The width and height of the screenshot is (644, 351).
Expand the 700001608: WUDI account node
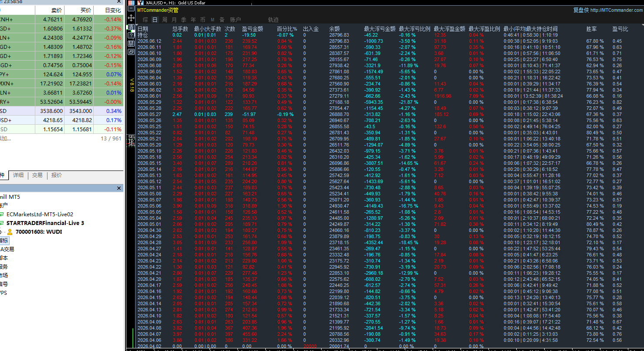[x=2, y=232]
